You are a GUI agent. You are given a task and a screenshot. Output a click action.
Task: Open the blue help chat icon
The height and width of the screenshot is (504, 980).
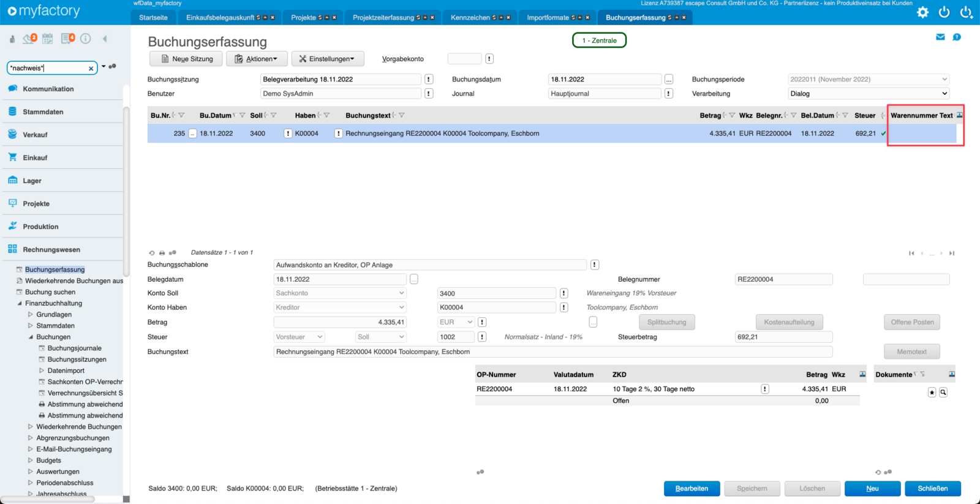(x=957, y=37)
